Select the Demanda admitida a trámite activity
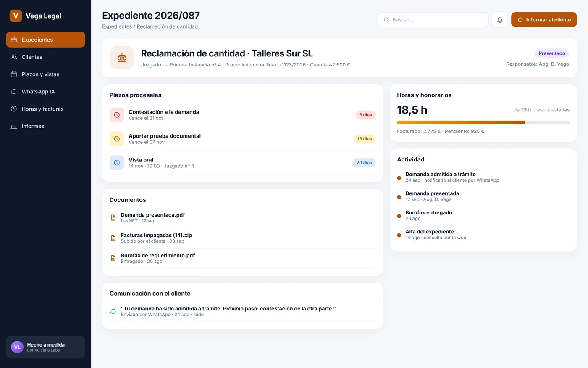The height and width of the screenshot is (368, 588). [483, 177]
